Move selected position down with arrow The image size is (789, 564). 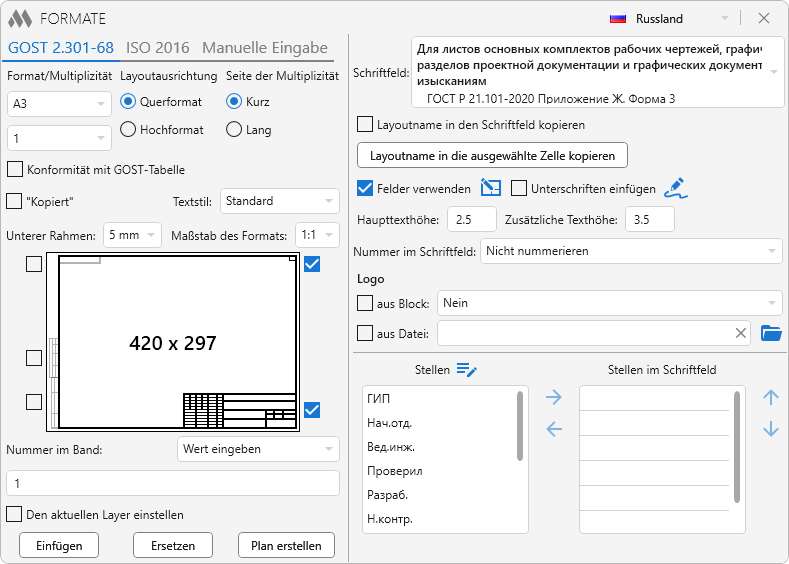coord(770,430)
